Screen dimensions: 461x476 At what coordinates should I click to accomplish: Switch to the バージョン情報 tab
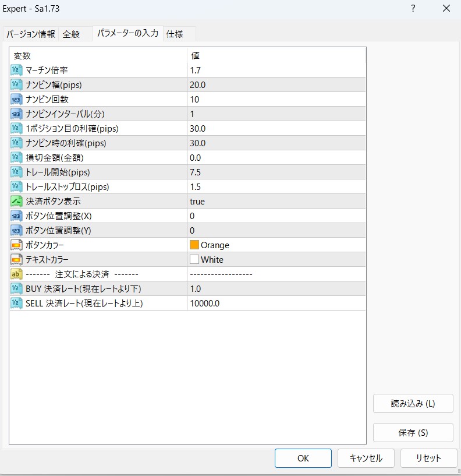tap(31, 34)
